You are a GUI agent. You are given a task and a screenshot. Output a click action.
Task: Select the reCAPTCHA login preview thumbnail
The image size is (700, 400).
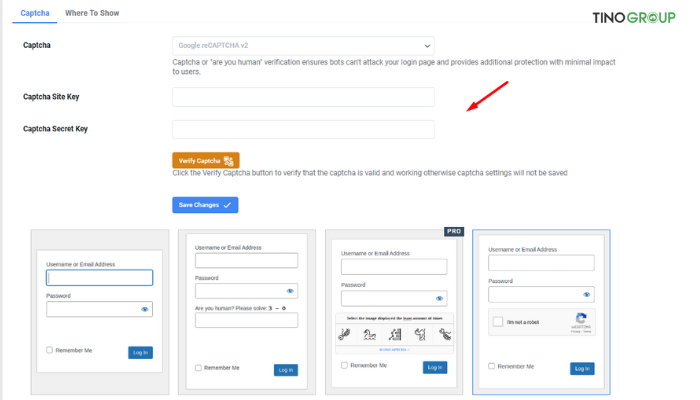click(541, 312)
